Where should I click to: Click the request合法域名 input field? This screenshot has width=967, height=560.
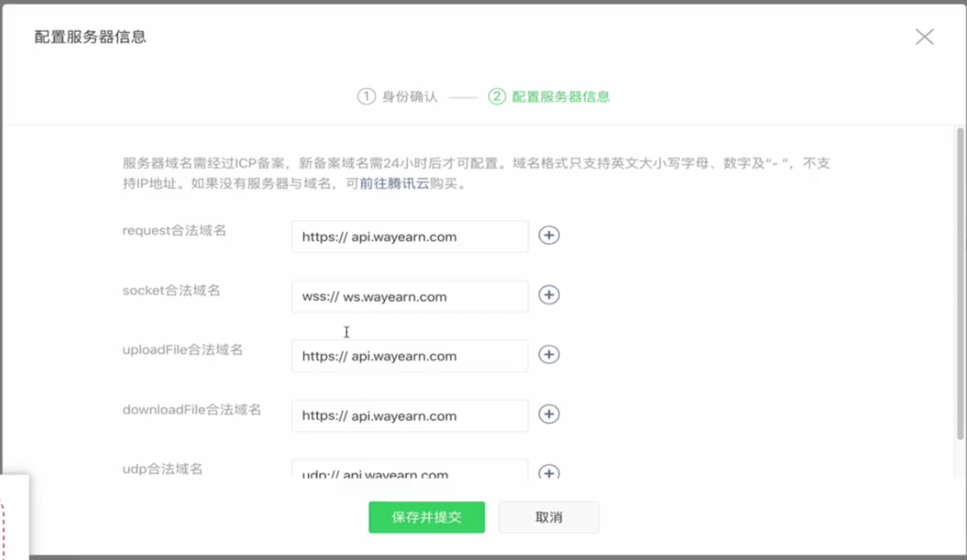coord(409,236)
